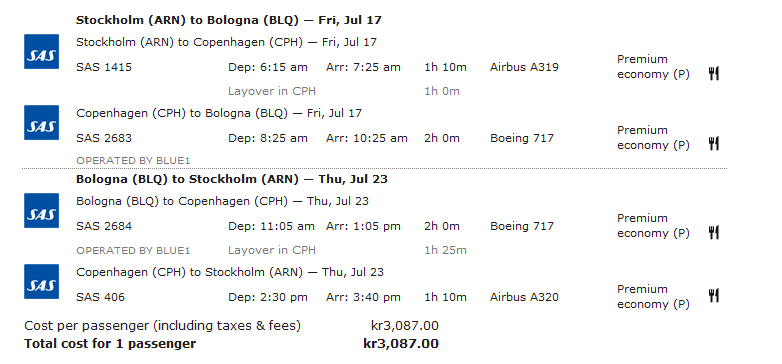Click the Airbus A319 aircraft text
782x364 pixels.
point(524,67)
